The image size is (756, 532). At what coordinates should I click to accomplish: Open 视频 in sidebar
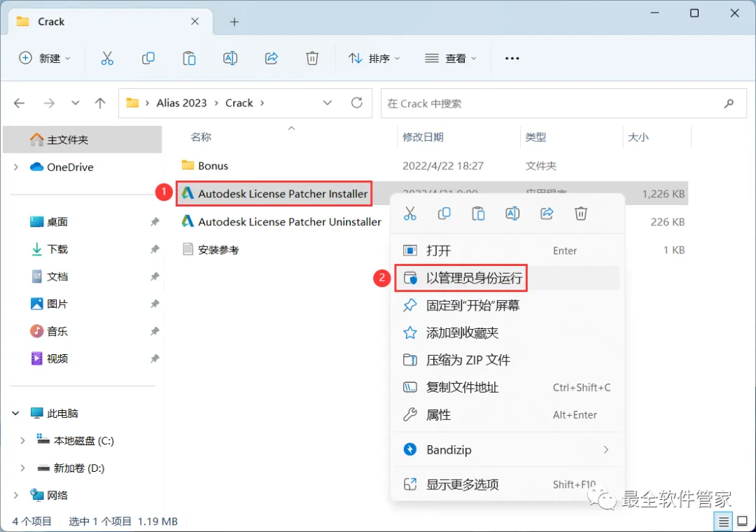click(x=57, y=358)
